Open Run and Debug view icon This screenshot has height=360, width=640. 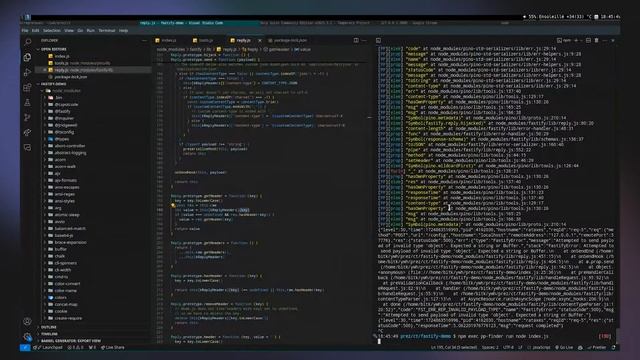pos(27,72)
